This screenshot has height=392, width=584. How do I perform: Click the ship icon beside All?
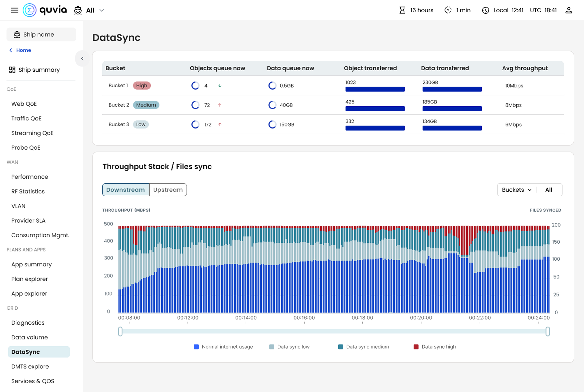point(78,10)
